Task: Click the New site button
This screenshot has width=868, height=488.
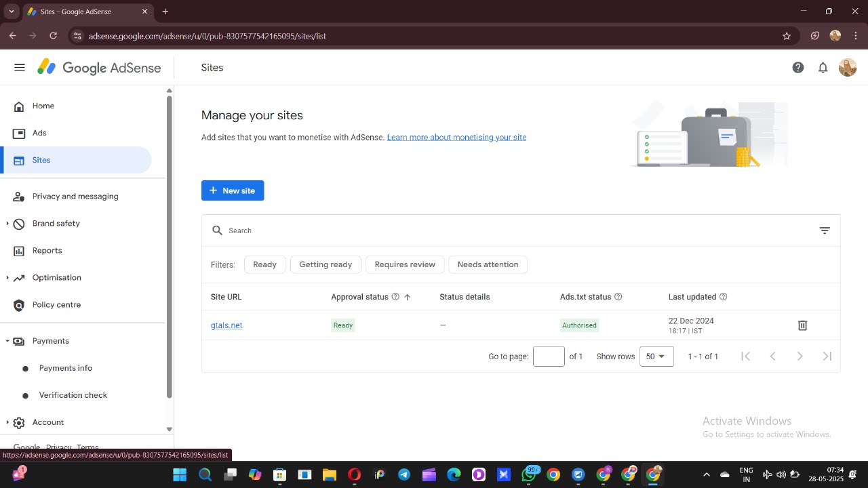Action: point(233,190)
